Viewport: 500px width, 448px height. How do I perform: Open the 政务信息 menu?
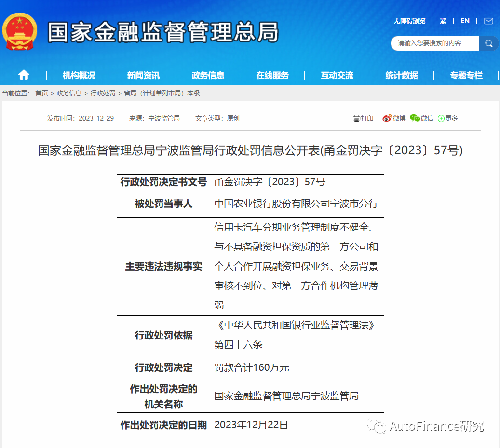point(208,75)
